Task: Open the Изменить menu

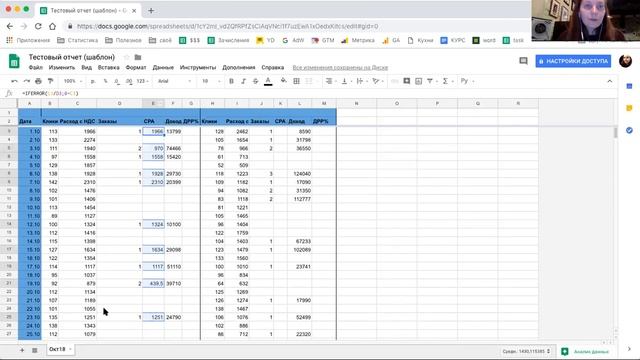Action: point(62,67)
